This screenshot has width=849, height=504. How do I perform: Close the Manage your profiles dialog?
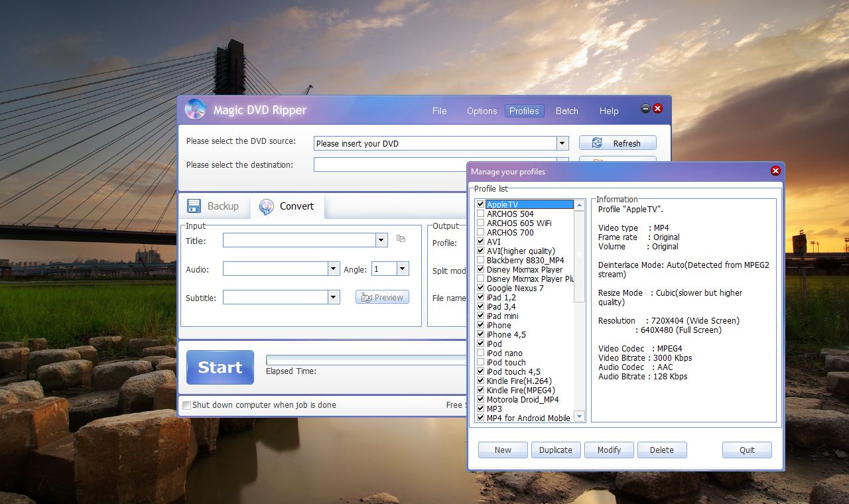(x=775, y=171)
